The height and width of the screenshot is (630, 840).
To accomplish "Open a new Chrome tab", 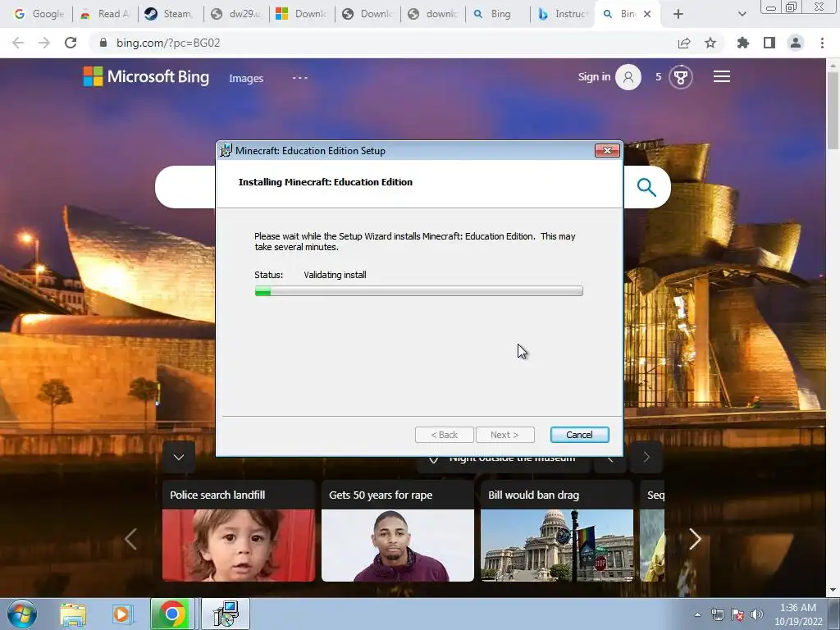I will coord(678,14).
